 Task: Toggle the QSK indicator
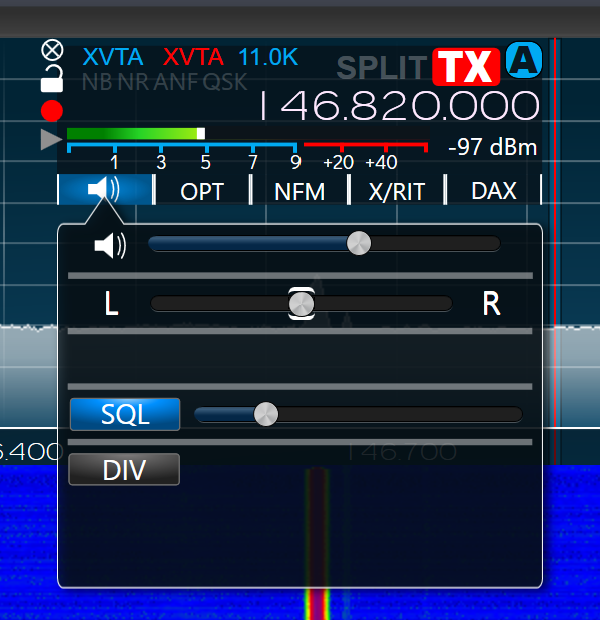click(225, 82)
